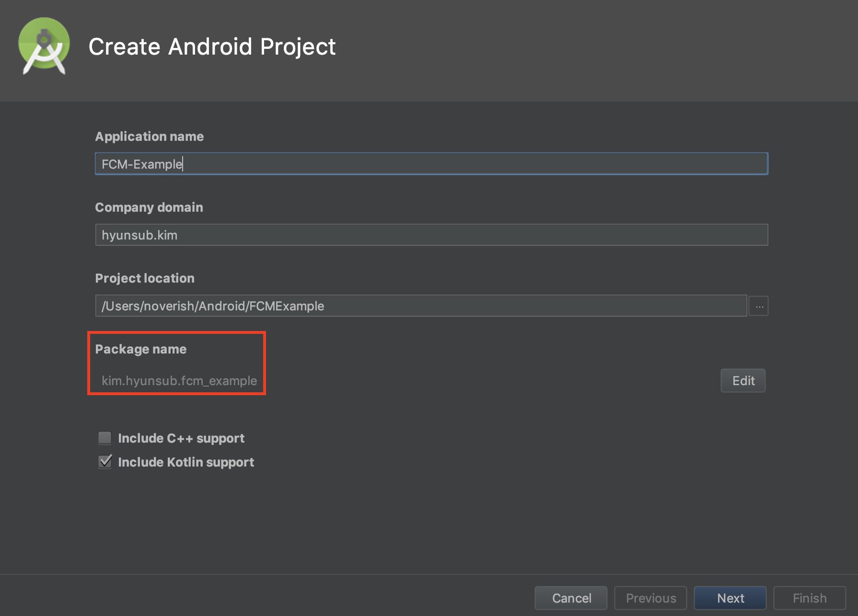Click the Project location path field
Viewport: 858px width, 616px height.
[x=421, y=306]
